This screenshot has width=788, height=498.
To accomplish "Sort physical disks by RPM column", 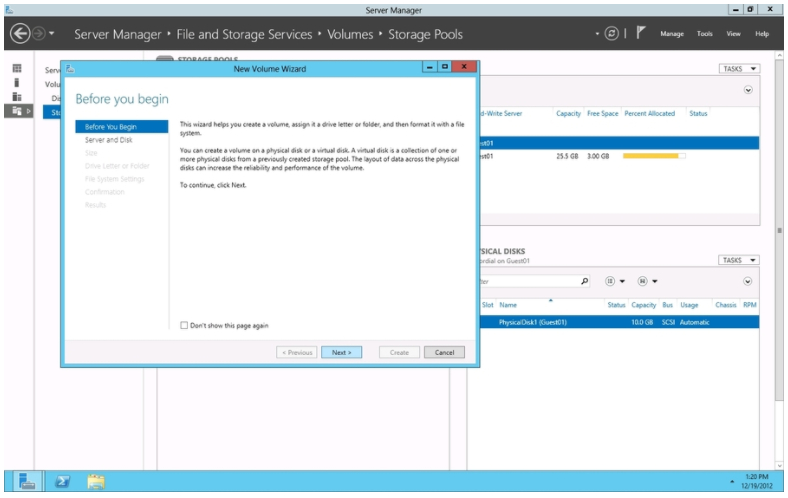I will 749,305.
